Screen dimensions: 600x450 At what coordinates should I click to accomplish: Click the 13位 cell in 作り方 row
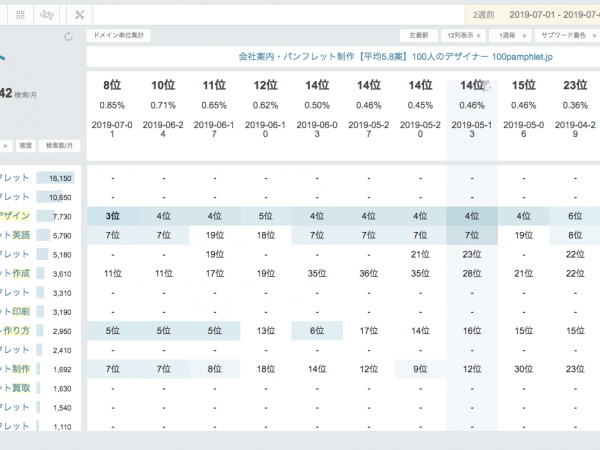pos(266,331)
